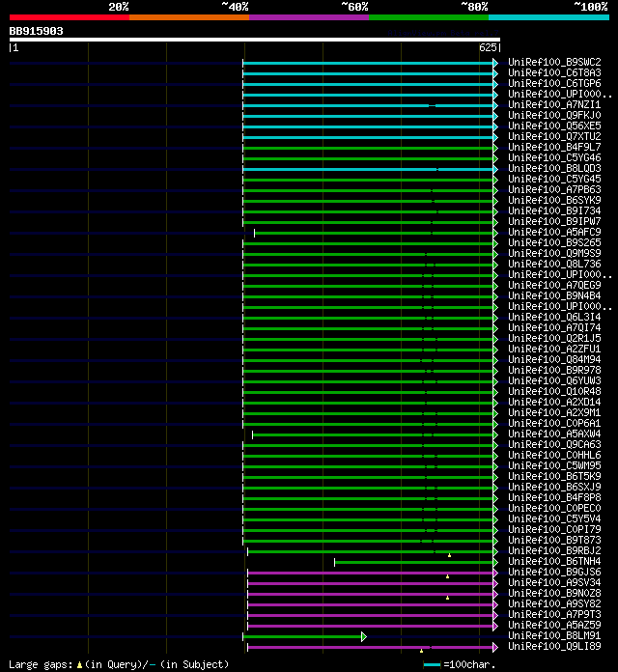
Task: Select the UniRef100_A9SY82 label
Action: [554, 603]
